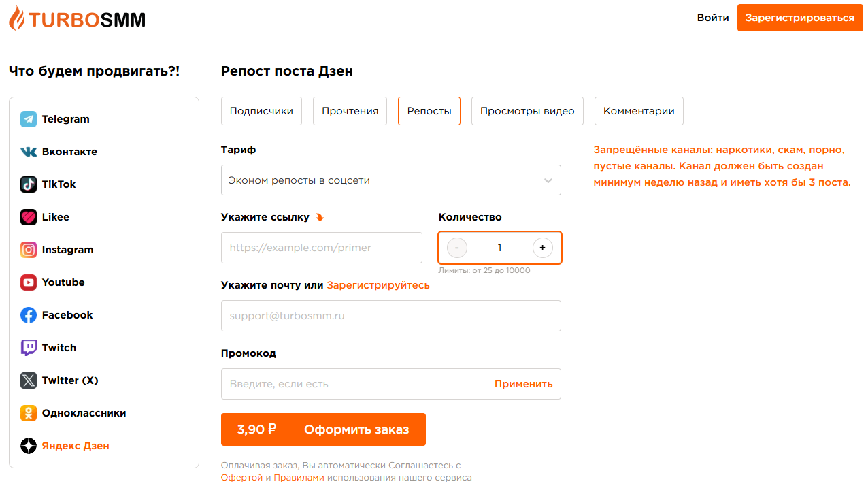
Task: Expand the Тариф dropdown chevron
Action: point(548,180)
